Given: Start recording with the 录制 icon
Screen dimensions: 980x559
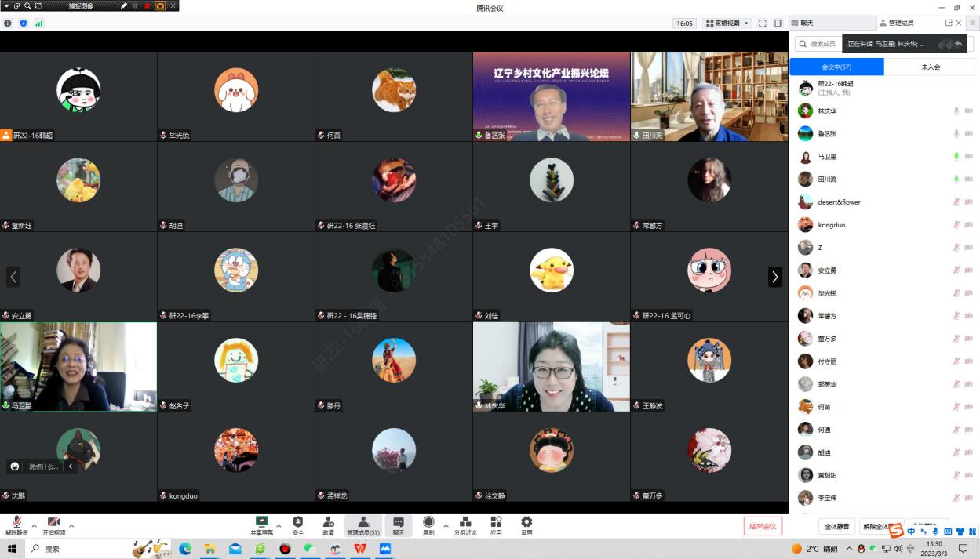Looking at the screenshot, I should (x=428, y=525).
